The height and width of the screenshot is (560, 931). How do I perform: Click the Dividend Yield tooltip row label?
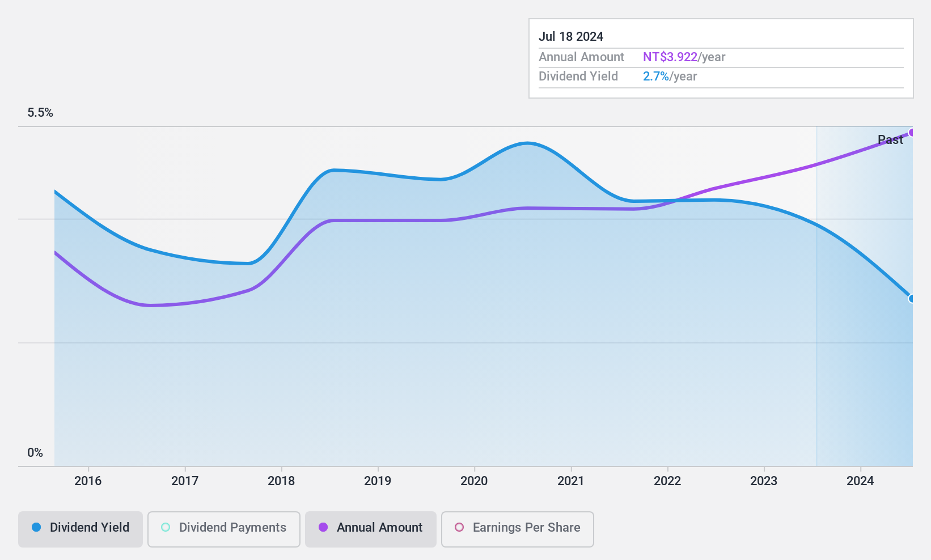tap(578, 77)
